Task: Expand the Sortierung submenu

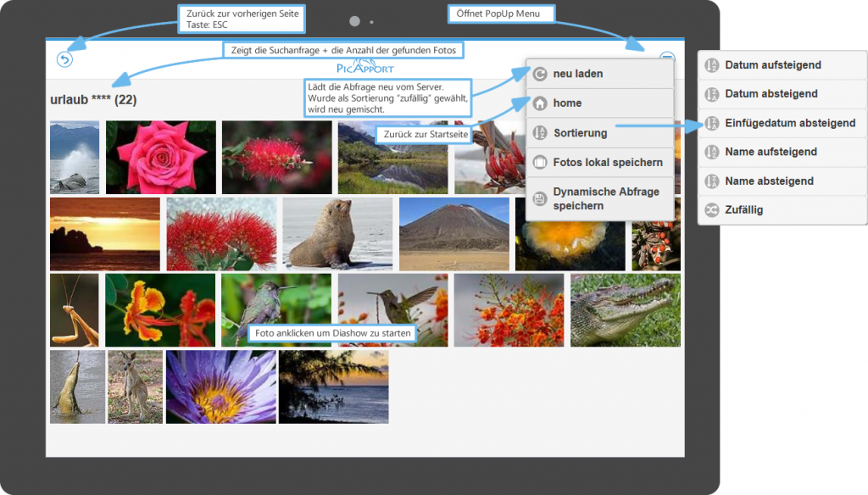Action: [580, 133]
